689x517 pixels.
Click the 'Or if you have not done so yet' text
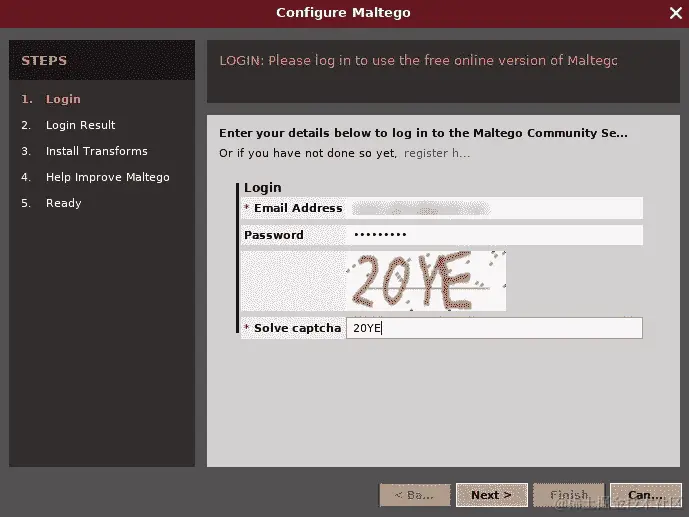(308, 153)
